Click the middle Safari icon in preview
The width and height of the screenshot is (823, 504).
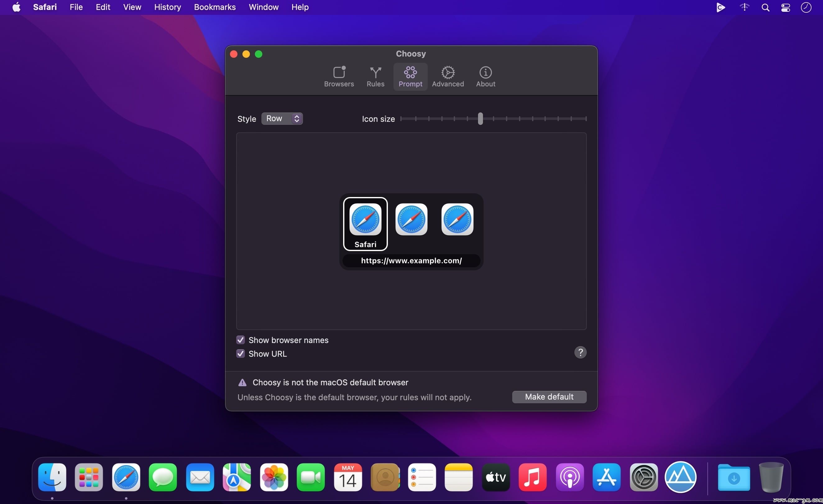tap(411, 219)
